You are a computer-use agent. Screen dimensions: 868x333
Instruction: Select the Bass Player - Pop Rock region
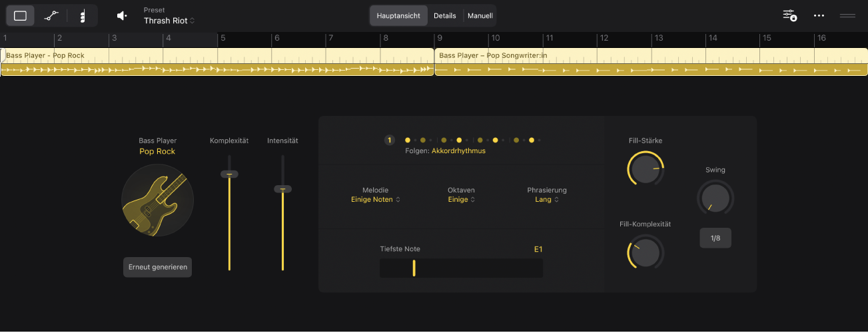pyautogui.click(x=217, y=62)
